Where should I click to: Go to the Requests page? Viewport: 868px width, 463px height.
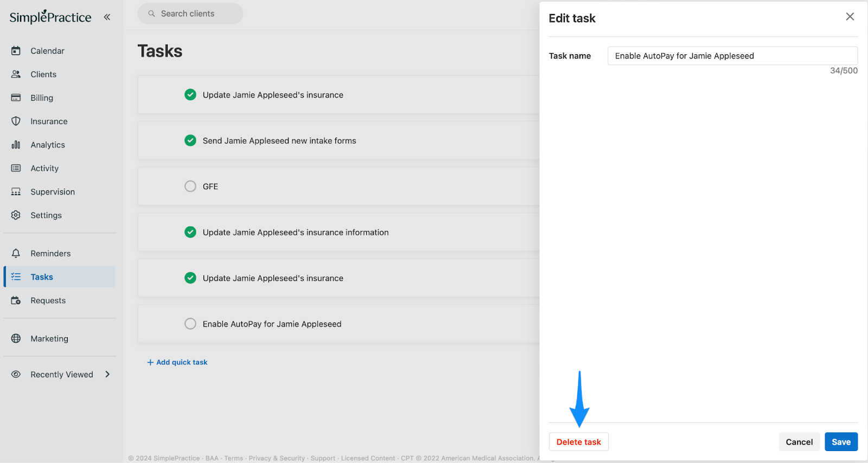48,301
